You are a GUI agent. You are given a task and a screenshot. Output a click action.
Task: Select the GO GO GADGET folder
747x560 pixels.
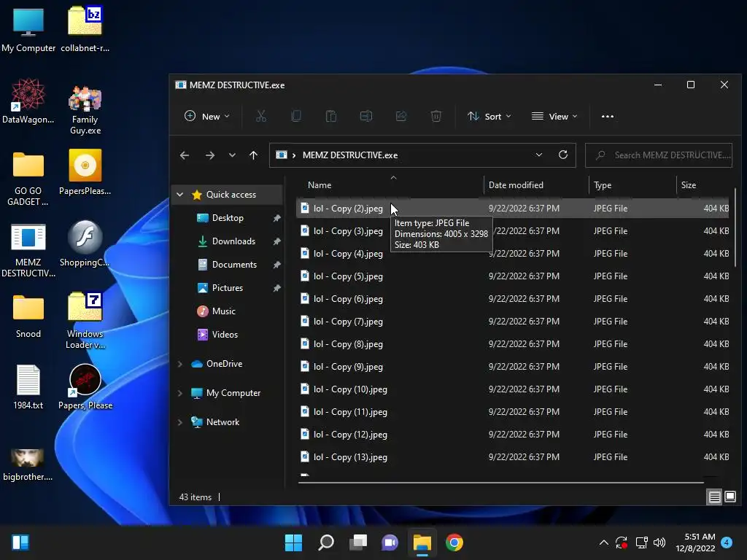28,179
